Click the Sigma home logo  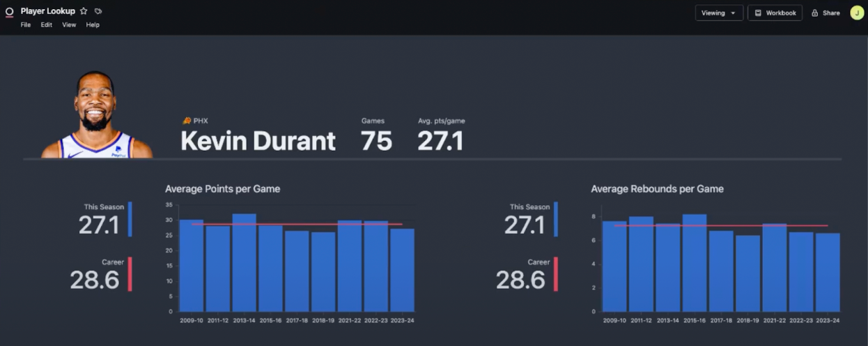(x=9, y=12)
